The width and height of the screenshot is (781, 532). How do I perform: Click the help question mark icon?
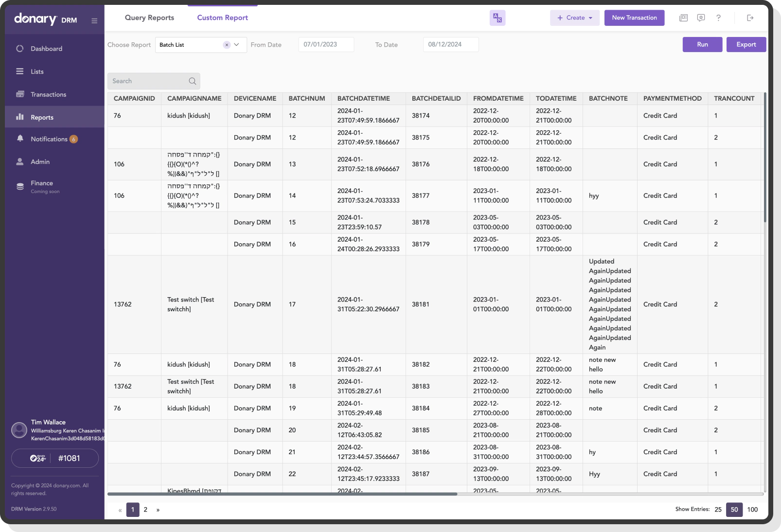pyautogui.click(x=718, y=18)
